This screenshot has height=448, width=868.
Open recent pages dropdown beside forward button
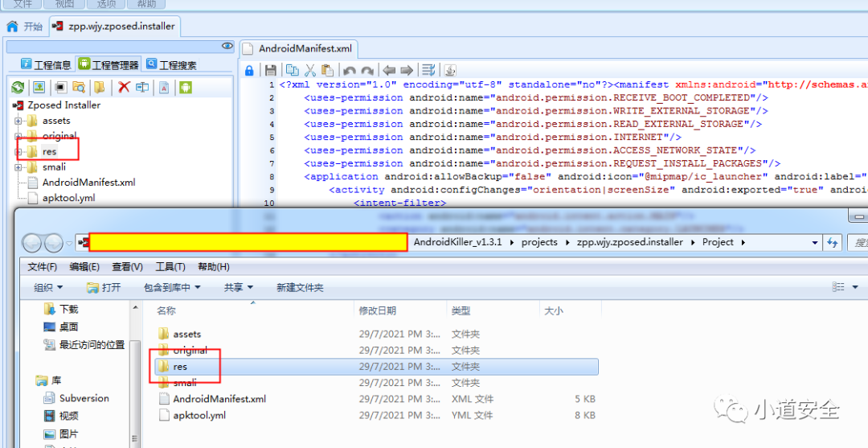tap(69, 243)
